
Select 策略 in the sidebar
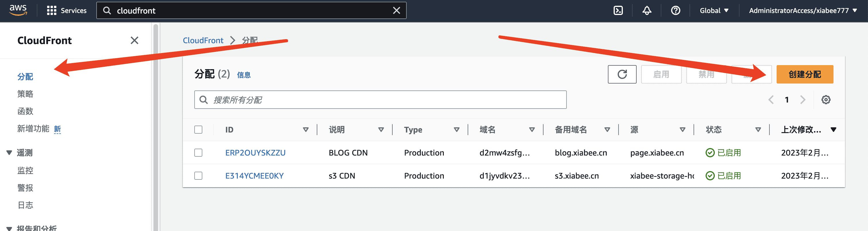(25, 94)
